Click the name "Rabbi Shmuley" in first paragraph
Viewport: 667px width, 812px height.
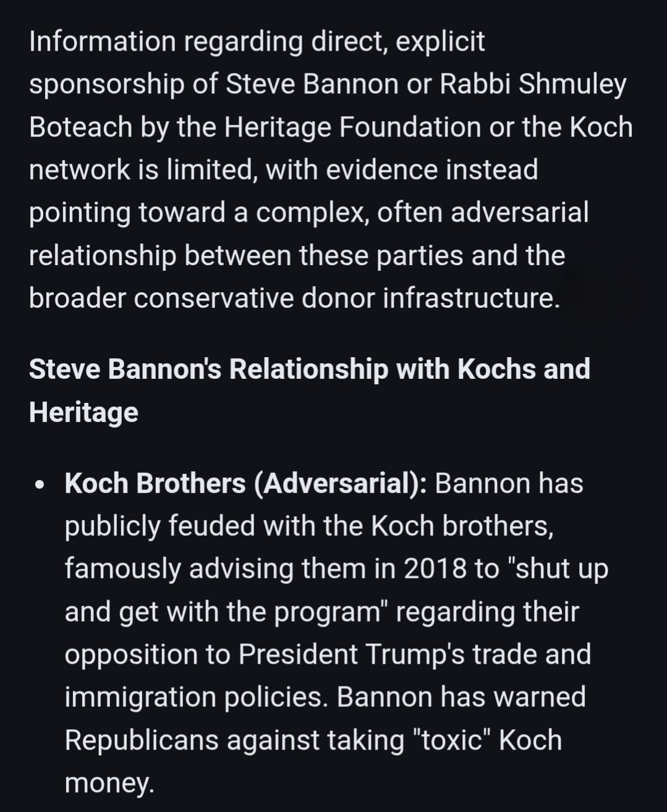pyautogui.click(x=533, y=85)
